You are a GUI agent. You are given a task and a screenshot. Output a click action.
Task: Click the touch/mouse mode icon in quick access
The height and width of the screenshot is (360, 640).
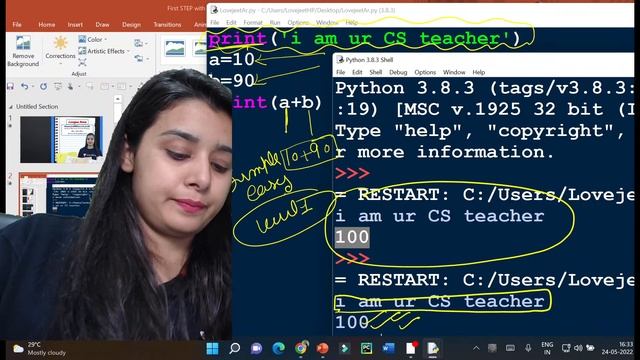71,86
